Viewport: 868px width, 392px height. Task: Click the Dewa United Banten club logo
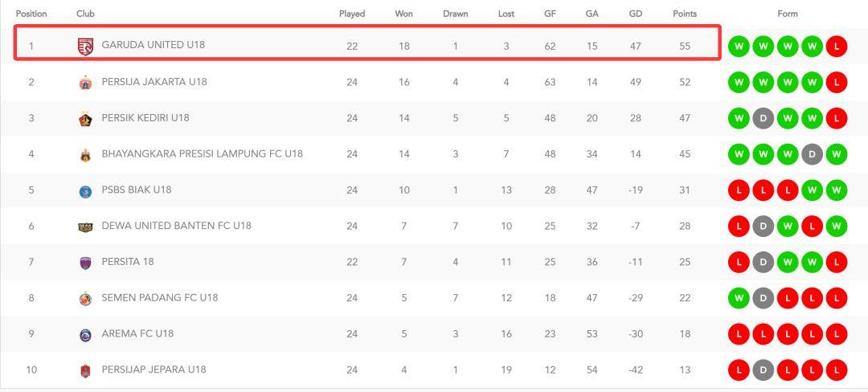(85, 227)
